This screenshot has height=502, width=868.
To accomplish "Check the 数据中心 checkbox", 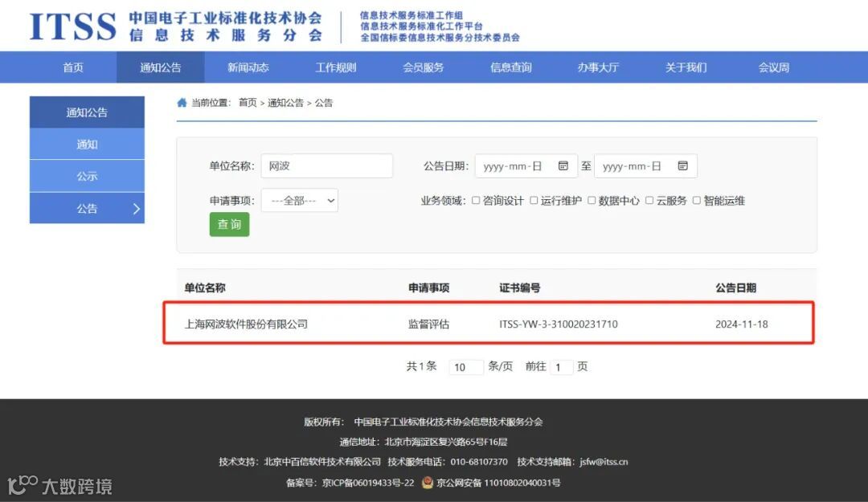I will (592, 200).
